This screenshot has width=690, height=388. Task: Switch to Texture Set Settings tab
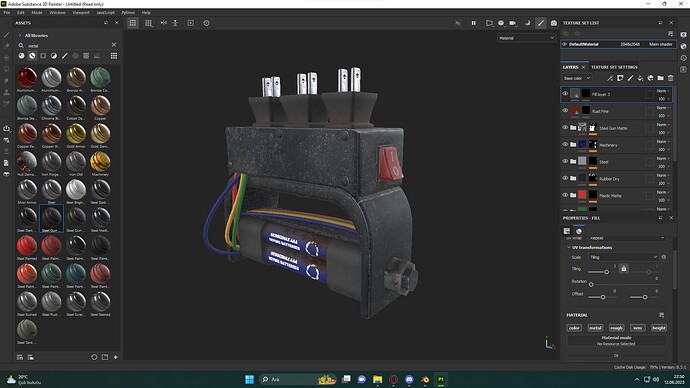pos(614,67)
